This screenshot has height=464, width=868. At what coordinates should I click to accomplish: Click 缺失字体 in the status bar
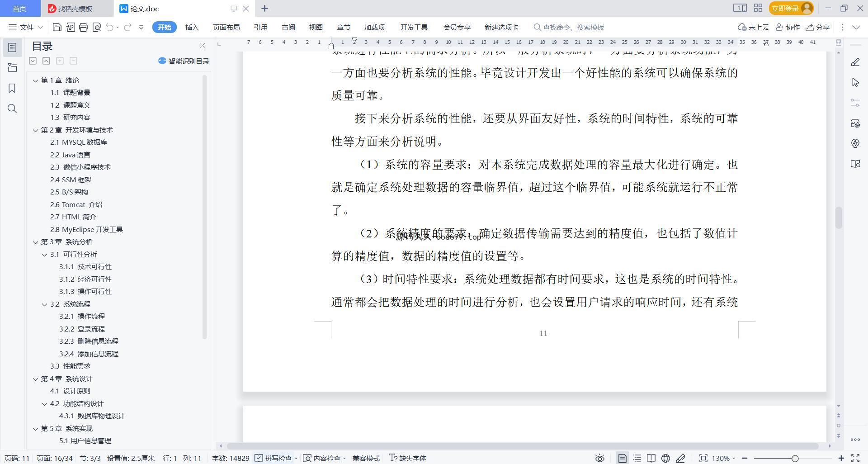click(408, 458)
